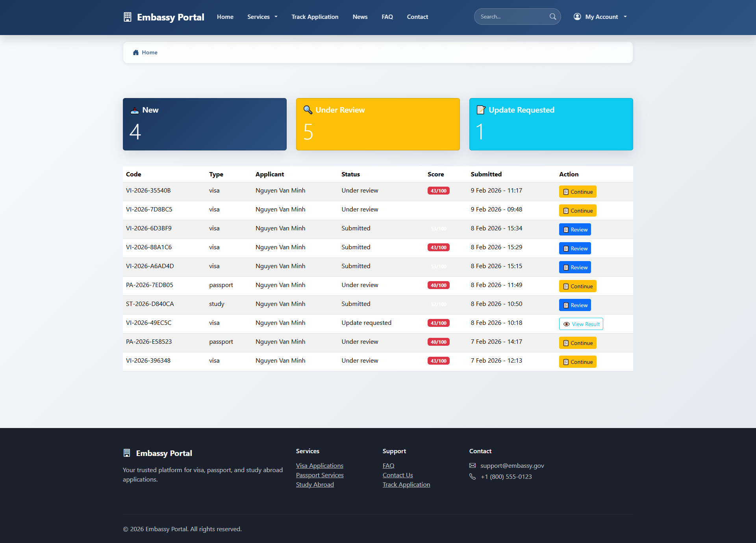Screen dimensions: 756x543
Task: Click the footer support email envelope icon
Action: [x=472, y=465]
